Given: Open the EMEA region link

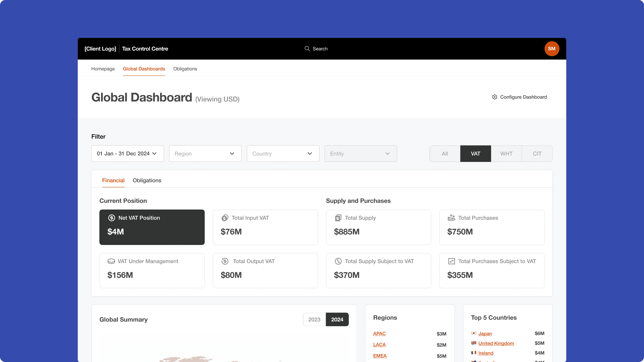Looking at the screenshot, I should (x=380, y=356).
